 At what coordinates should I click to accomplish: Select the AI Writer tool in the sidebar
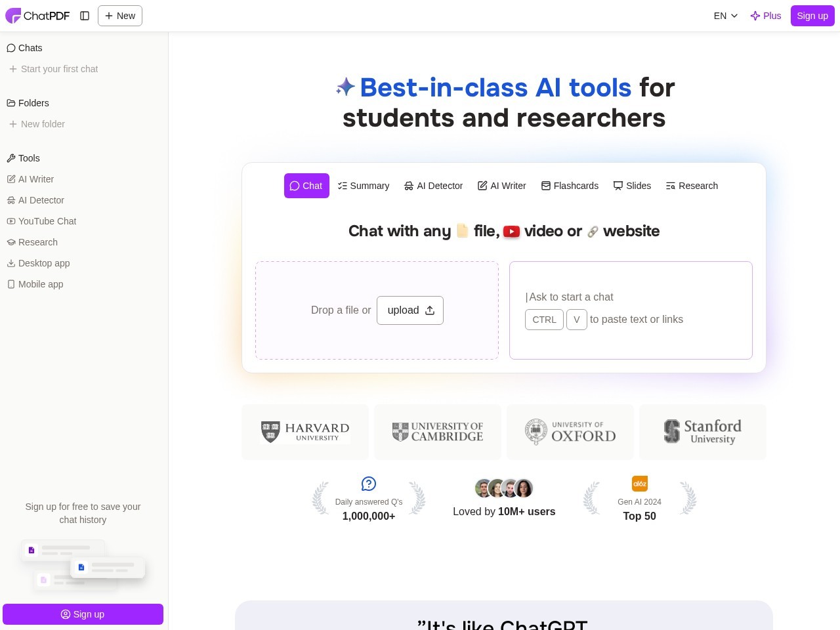(x=35, y=179)
